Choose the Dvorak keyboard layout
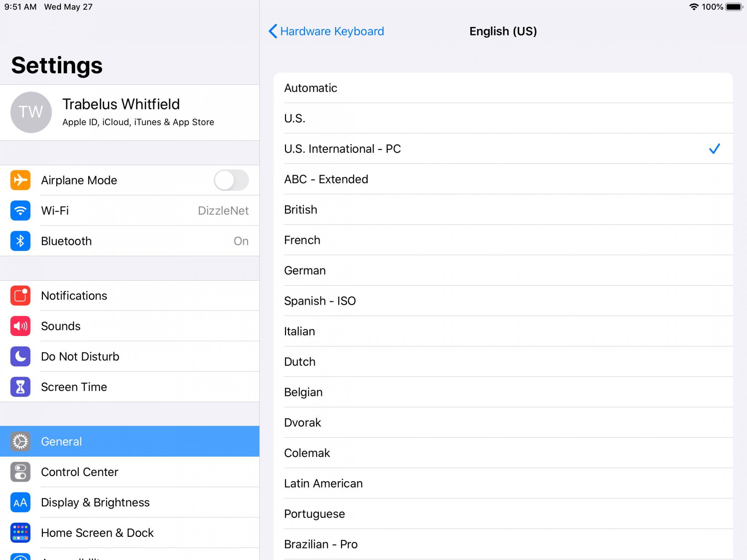The height and width of the screenshot is (560, 747). pyautogui.click(x=503, y=423)
